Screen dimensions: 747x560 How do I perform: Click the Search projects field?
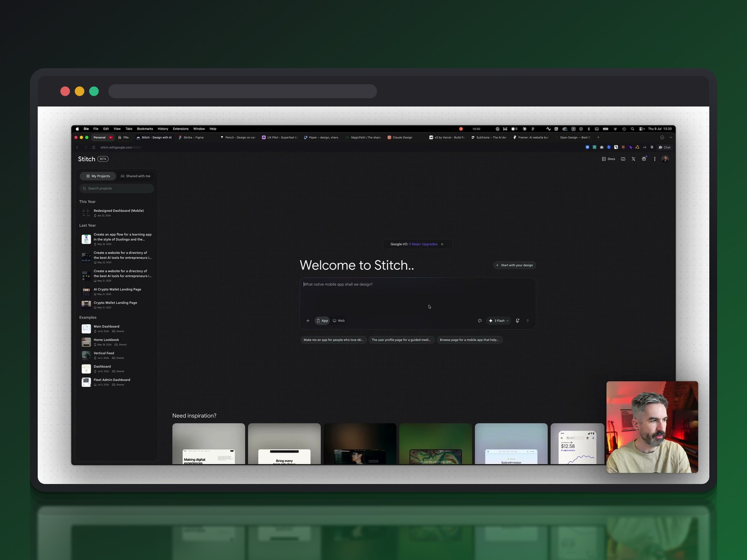pyautogui.click(x=116, y=189)
